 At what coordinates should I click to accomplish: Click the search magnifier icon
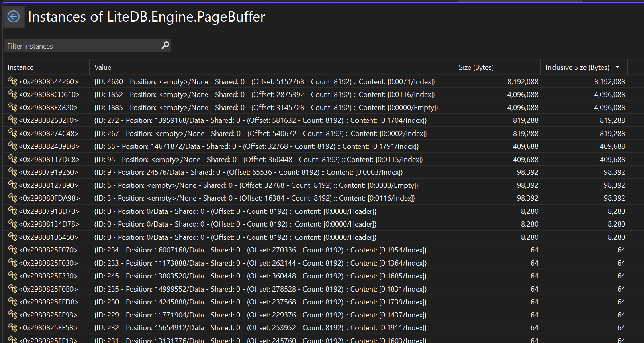click(165, 45)
